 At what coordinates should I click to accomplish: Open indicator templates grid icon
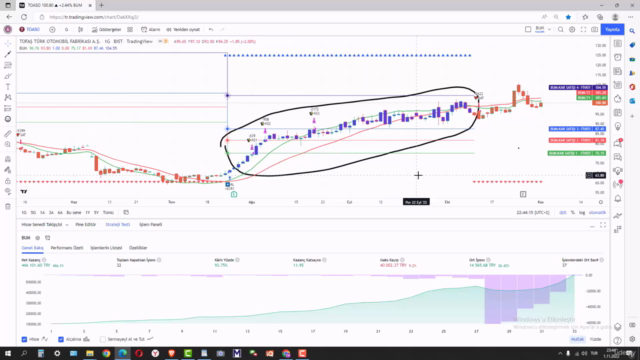pos(130,29)
